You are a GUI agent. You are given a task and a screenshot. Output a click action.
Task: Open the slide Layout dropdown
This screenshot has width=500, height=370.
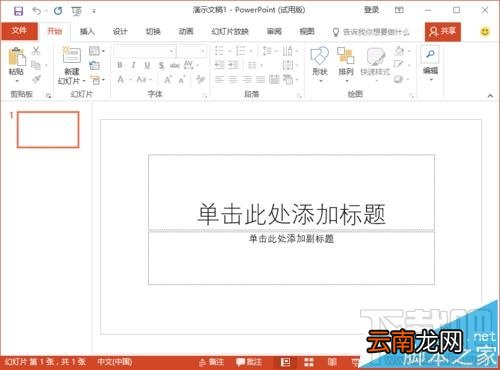coord(97,51)
